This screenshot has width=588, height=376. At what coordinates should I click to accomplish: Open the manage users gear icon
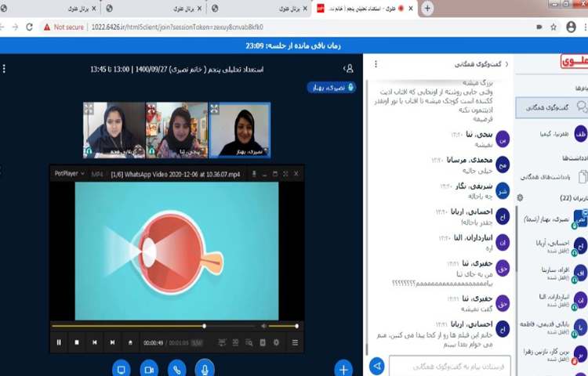point(520,197)
